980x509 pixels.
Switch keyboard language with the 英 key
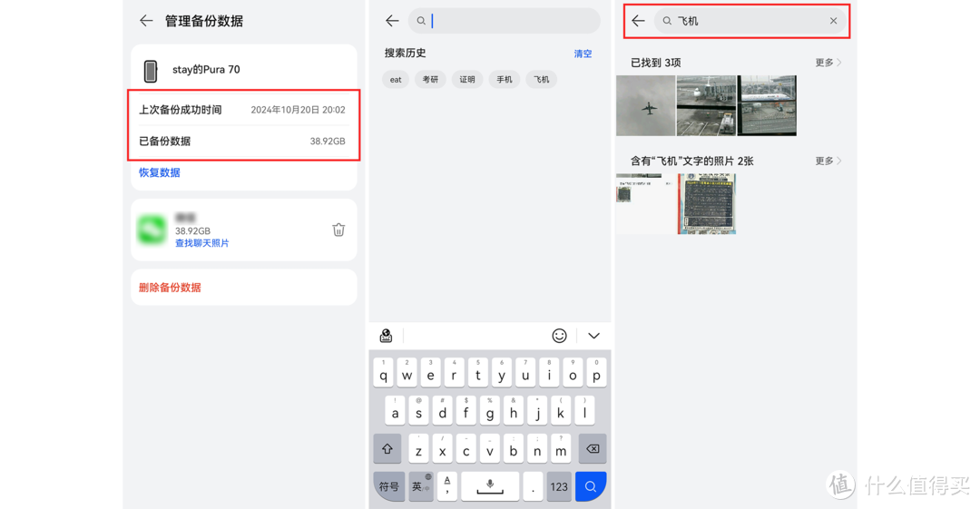click(421, 486)
